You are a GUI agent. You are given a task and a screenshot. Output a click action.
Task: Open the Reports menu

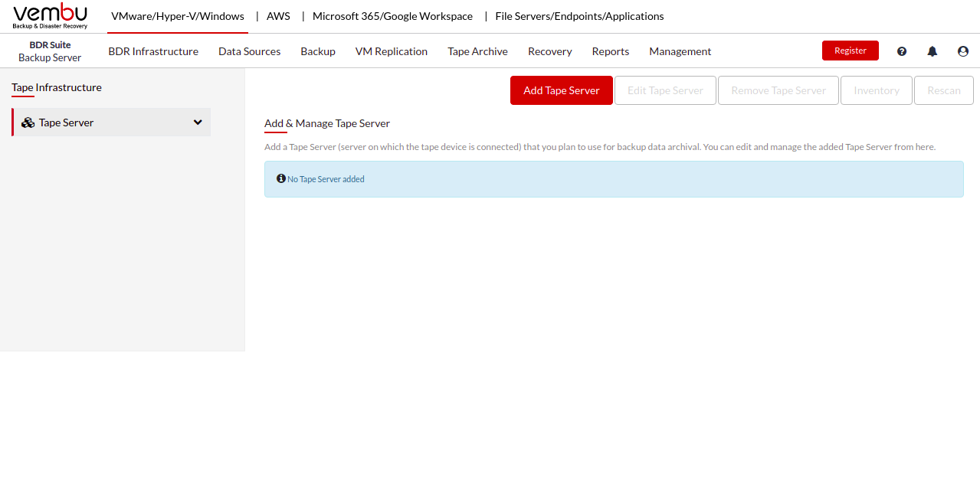tap(611, 51)
